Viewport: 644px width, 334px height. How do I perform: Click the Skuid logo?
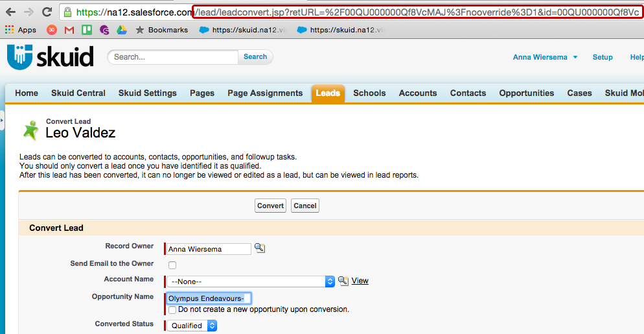50,56
